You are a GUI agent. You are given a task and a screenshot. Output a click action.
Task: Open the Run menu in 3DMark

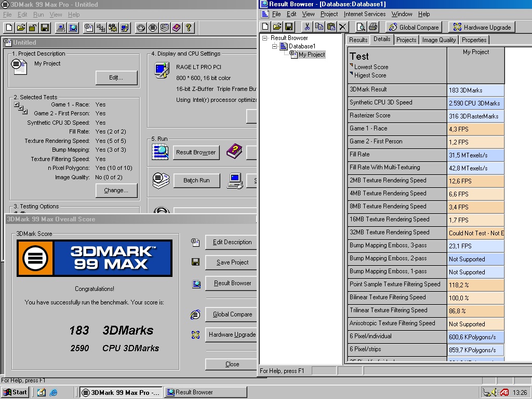(38, 15)
